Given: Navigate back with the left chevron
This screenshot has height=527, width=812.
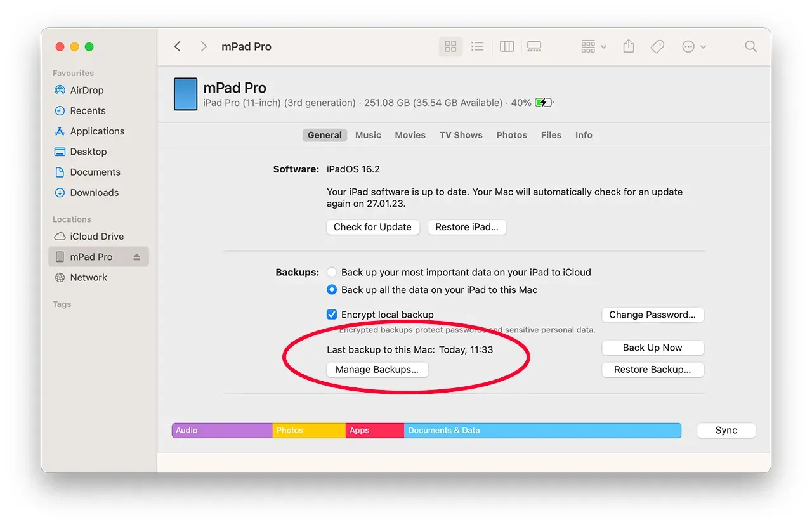Looking at the screenshot, I should tap(177, 46).
